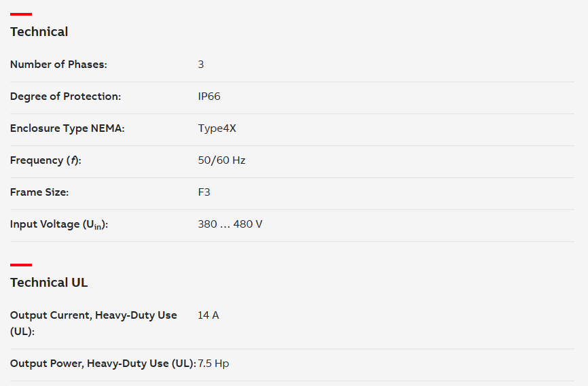The height and width of the screenshot is (386, 588).
Task: Click the Input Voltage label
Action: [x=59, y=224]
